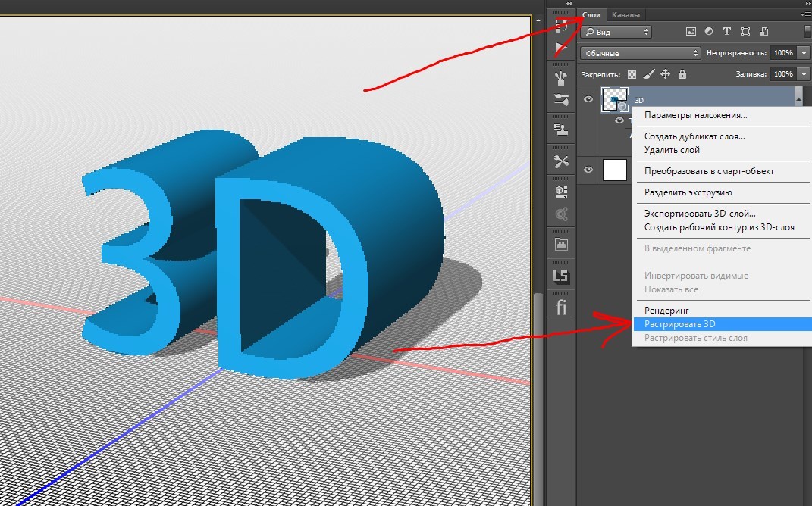Filter layers by adjustment layers icon
The image size is (812, 506).
click(709, 32)
